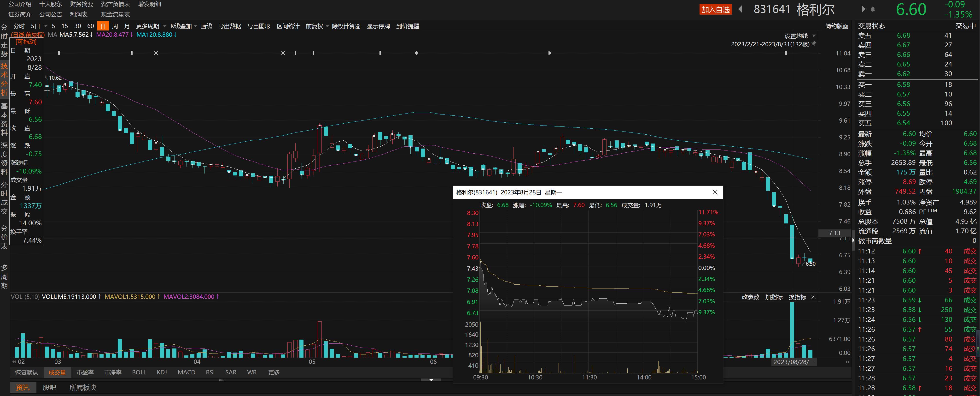
Task: Switch indicator to KDJ
Action: (162, 372)
